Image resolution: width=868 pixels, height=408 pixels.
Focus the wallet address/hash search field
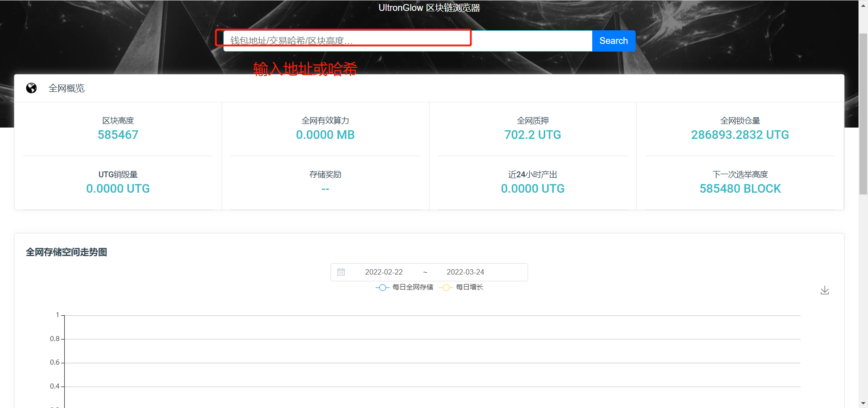click(x=407, y=41)
